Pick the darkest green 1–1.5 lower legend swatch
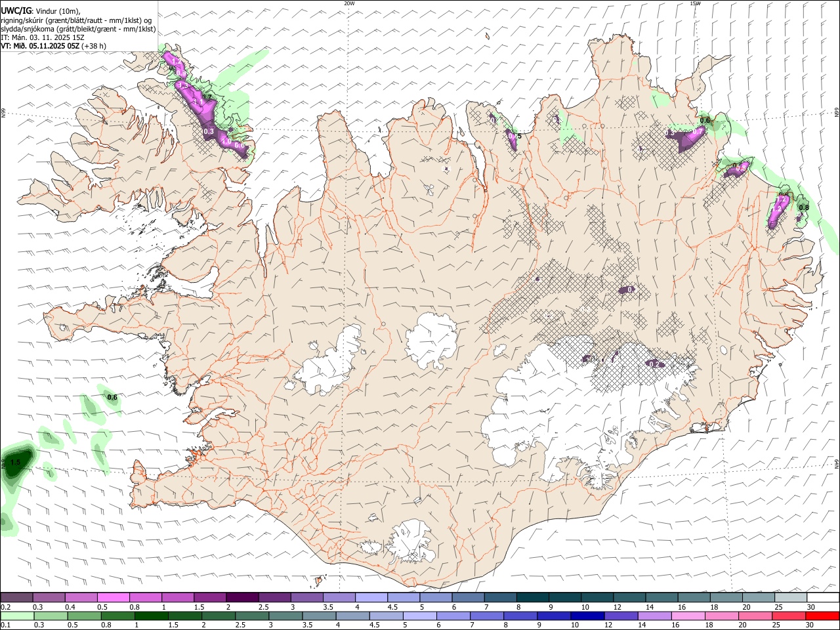This screenshot has width=840, height=630. pyautogui.click(x=152, y=616)
